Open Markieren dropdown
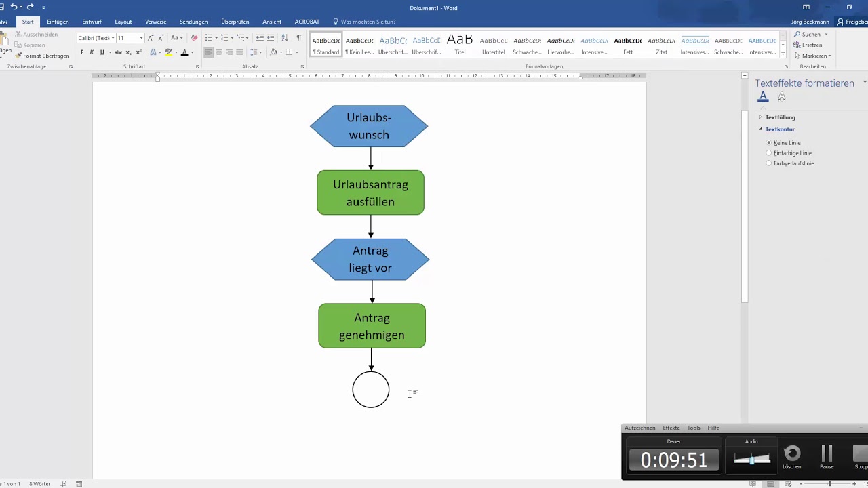 (812, 56)
